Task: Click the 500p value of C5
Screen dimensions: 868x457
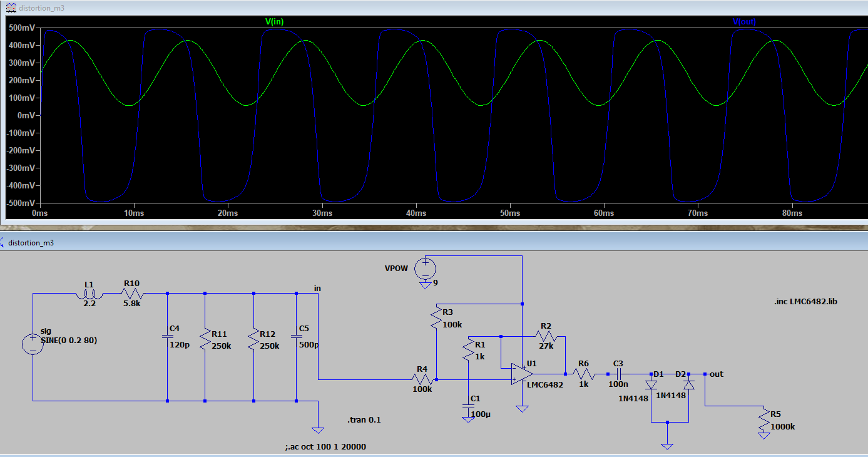Action: (x=308, y=345)
